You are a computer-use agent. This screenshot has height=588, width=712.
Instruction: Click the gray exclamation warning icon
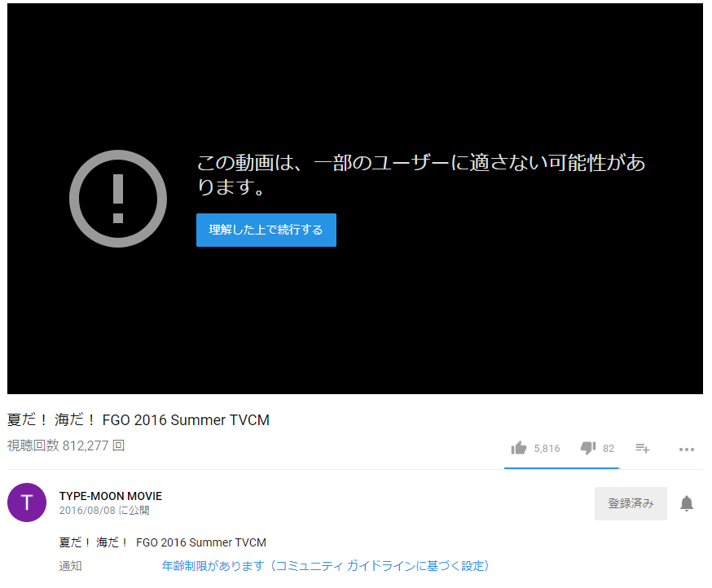(118, 199)
